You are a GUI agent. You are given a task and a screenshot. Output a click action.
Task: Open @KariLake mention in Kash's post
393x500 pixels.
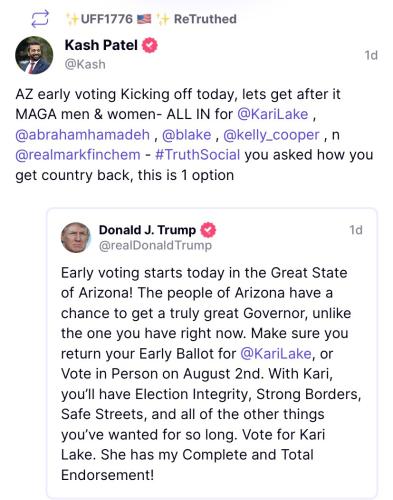tap(273, 114)
